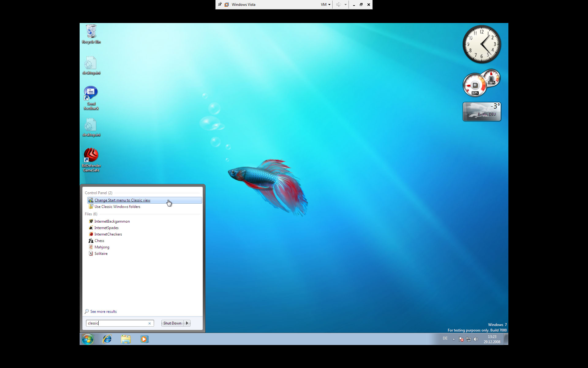Expand Shut Down options arrow
This screenshot has width=588, height=368.
pyautogui.click(x=187, y=323)
